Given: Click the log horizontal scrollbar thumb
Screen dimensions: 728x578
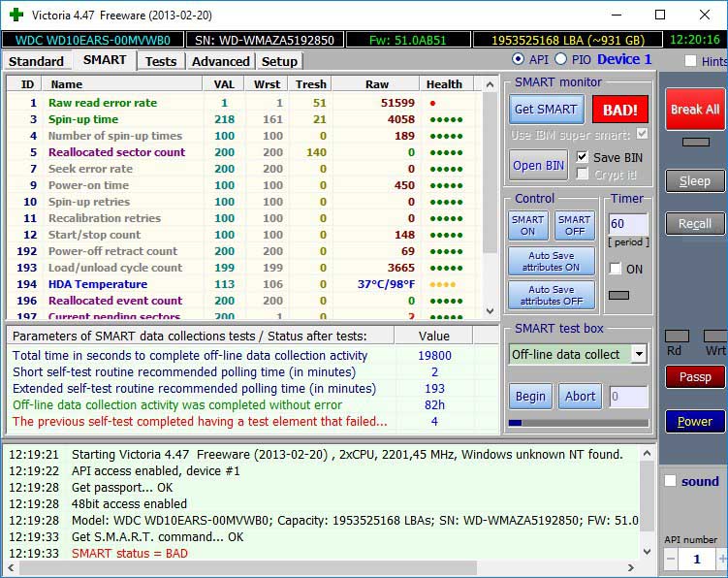Looking at the screenshot, I should (x=248, y=567).
